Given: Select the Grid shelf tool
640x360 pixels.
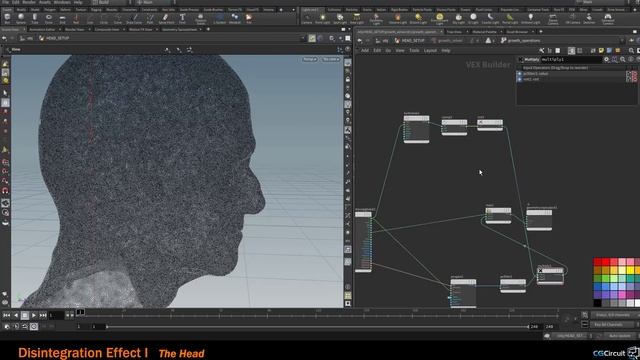Looking at the screenshot, I should coord(62,18).
